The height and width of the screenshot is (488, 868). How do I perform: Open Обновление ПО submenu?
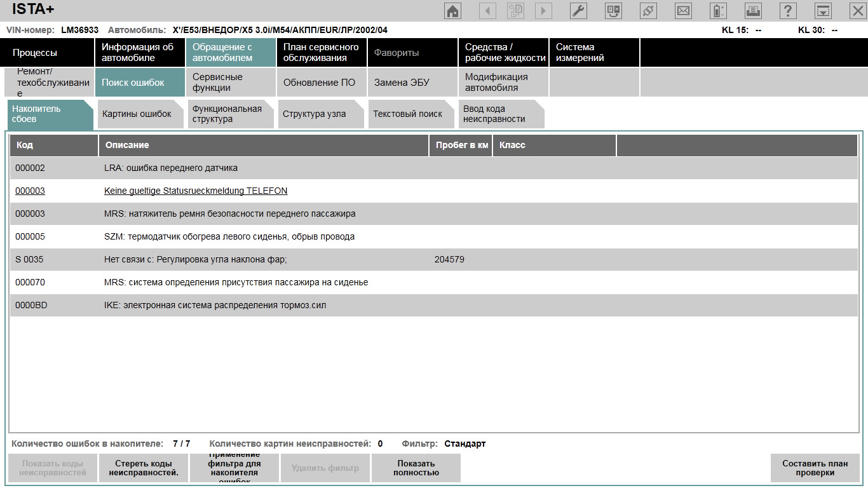pyautogui.click(x=322, y=82)
